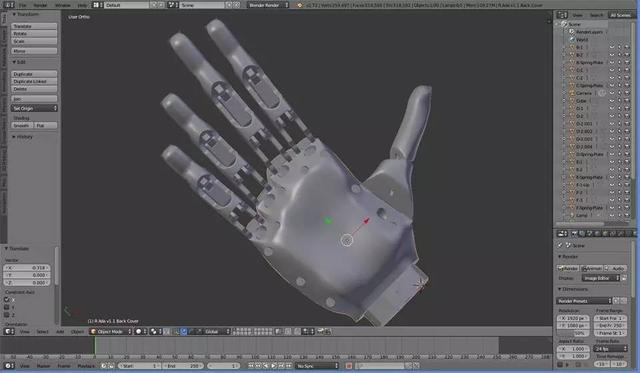The height and width of the screenshot is (373, 640).
Task: Click the World icon in the outliner
Action: (x=572, y=40)
